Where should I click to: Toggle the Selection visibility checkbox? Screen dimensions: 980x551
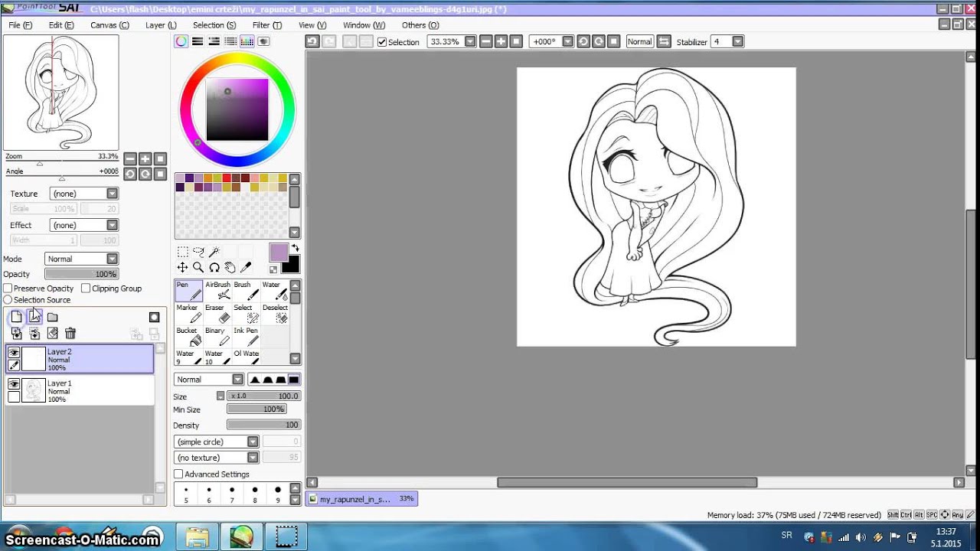coord(382,42)
